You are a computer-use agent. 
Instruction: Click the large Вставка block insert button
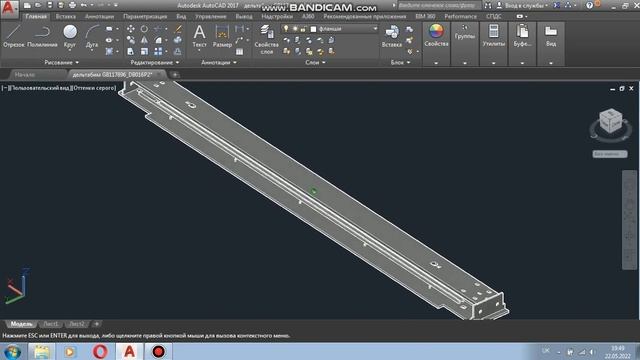[x=392, y=36]
